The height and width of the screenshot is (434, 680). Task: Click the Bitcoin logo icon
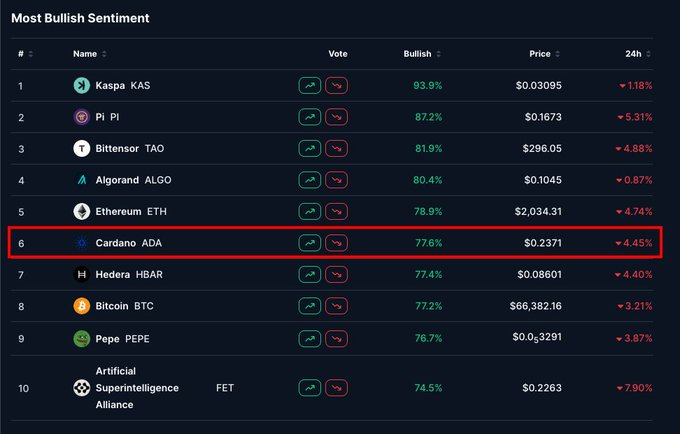point(81,306)
